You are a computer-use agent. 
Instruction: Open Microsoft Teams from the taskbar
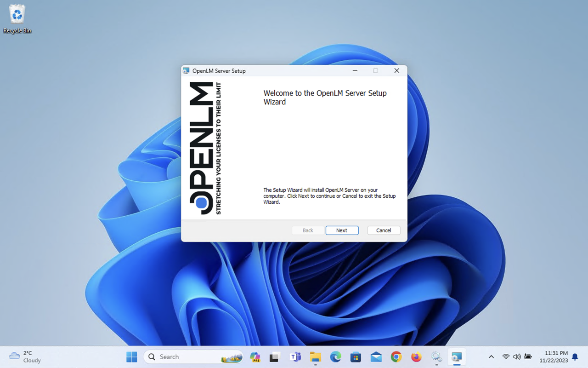pos(295,357)
